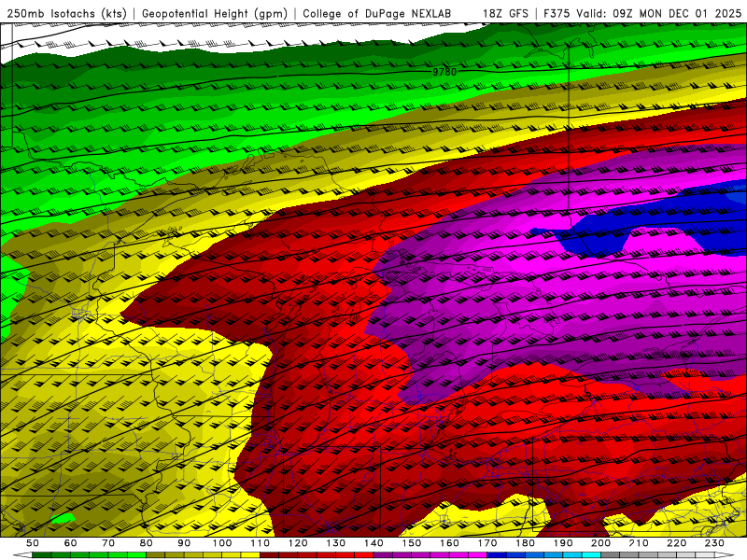Screen dimensions: 747x560
Task: Click the '250mb Isotachs (kts)' title text
Action: 67,14
